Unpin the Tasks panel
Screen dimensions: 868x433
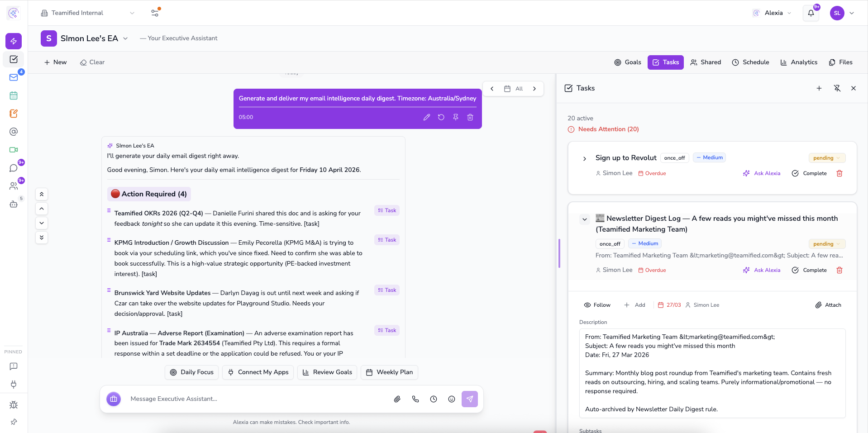tap(837, 88)
